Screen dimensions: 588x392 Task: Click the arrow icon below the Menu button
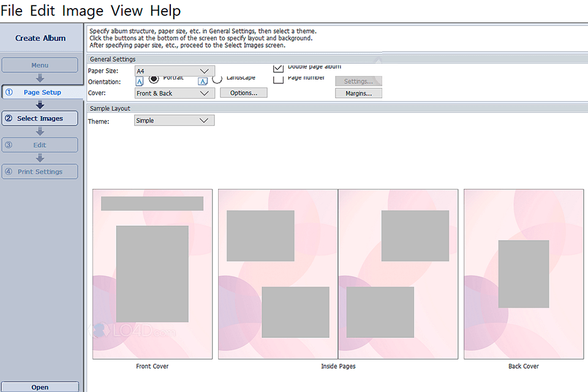coord(40,78)
